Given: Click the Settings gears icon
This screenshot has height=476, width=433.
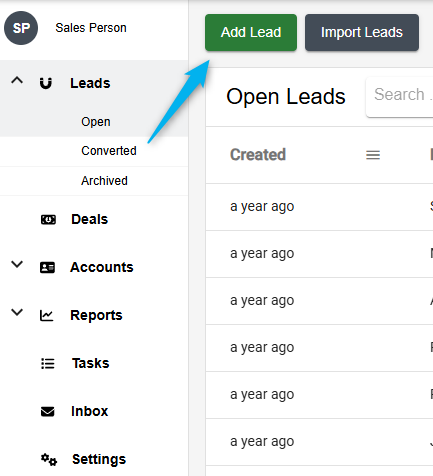Looking at the screenshot, I should coord(49,459).
